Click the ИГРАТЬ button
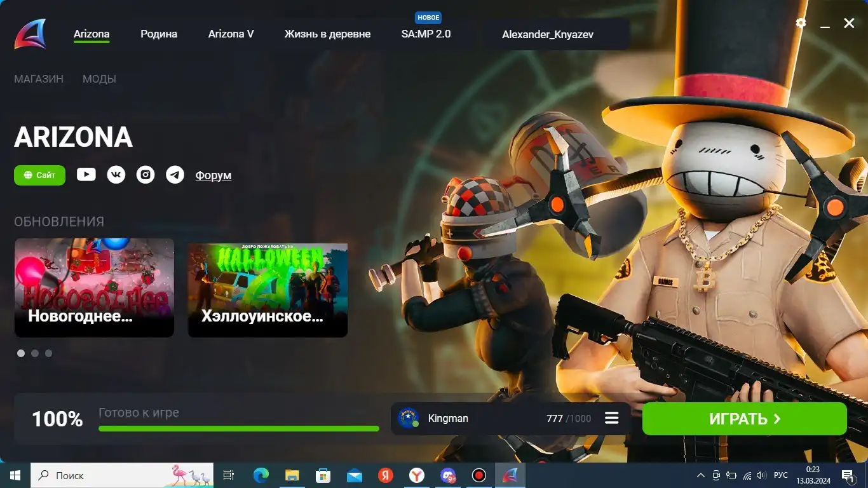868x488 pixels. point(745,419)
